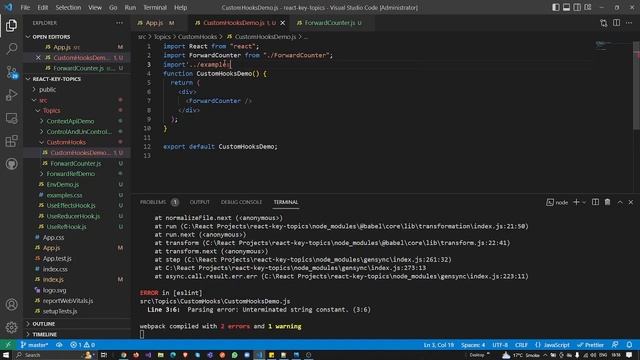This screenshot has height=360, width=640.
Task: Close CustomHooksDemo.js in Open Editors list
Action: pyautogui.click(x=38, y=58)
